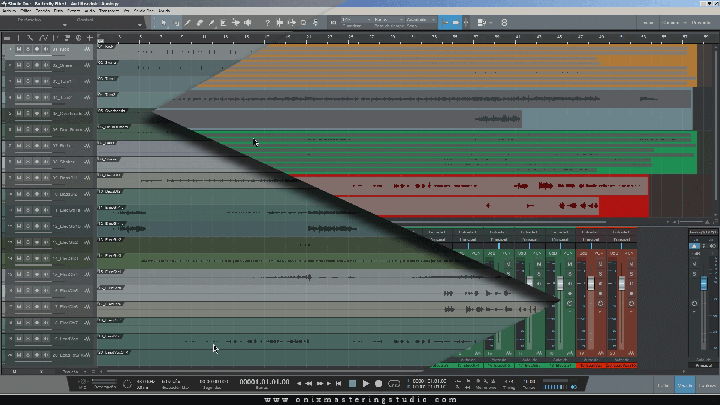The width and height of the screenshot is (720, 405).
Task: Show automation via curve icon above tracks
Action: click(44, 38)
